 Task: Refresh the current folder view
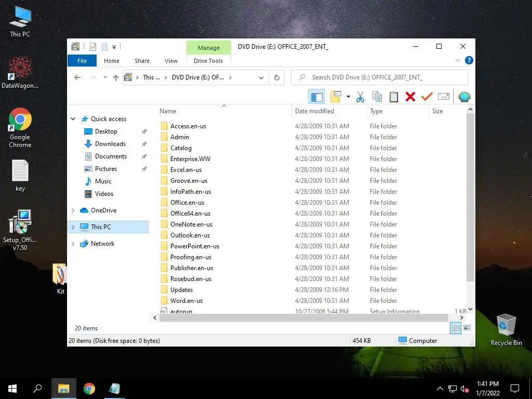click(x=277, y=78)
